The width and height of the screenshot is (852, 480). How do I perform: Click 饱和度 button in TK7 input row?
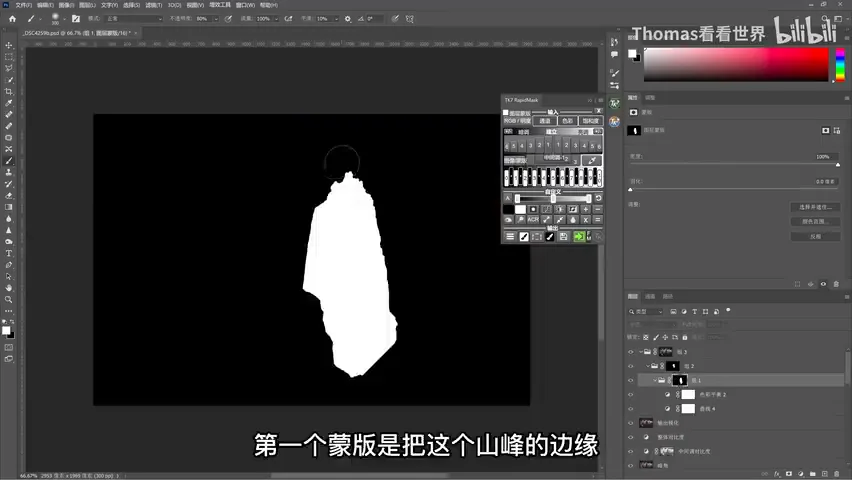pos(591,121)
